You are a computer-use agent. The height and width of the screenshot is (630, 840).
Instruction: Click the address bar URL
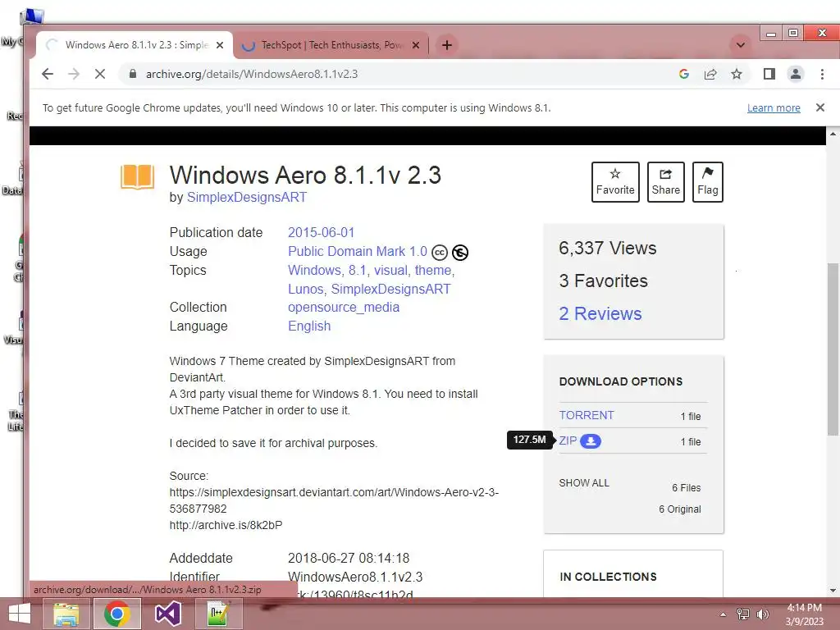tap(252, 74)
